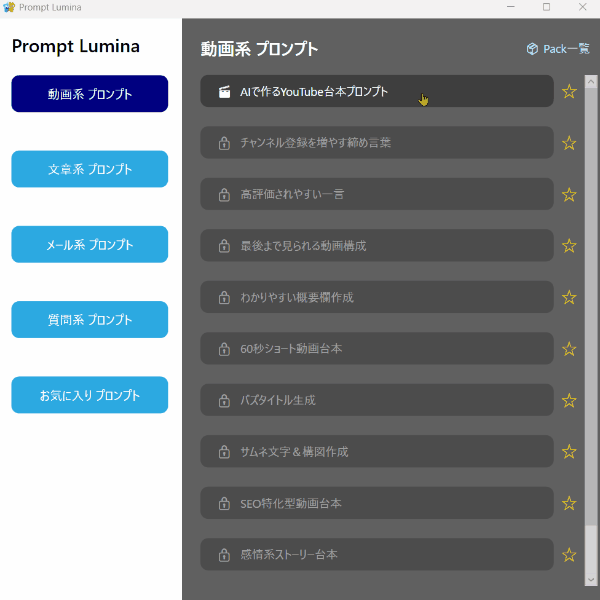Click the lock icon beside 60秒ショート動画台本
Viewport: 600px width, 600px height.
224,349
